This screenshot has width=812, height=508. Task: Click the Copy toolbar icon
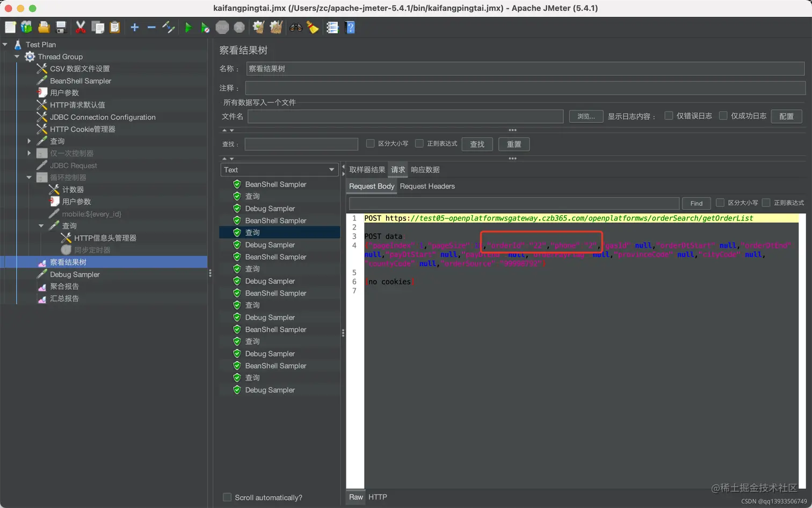click(x=98, y=27)
